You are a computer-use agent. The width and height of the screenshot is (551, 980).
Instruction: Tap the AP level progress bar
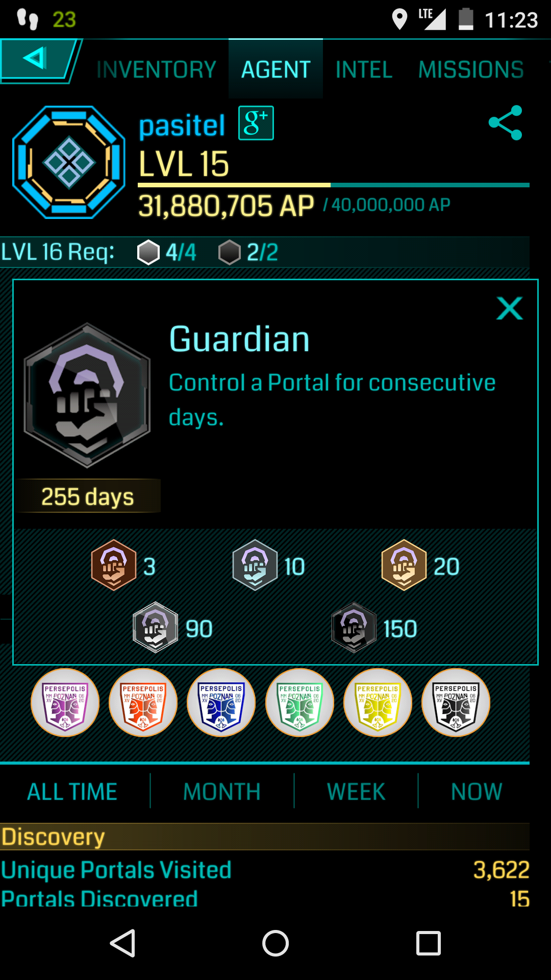click(334, 185)
